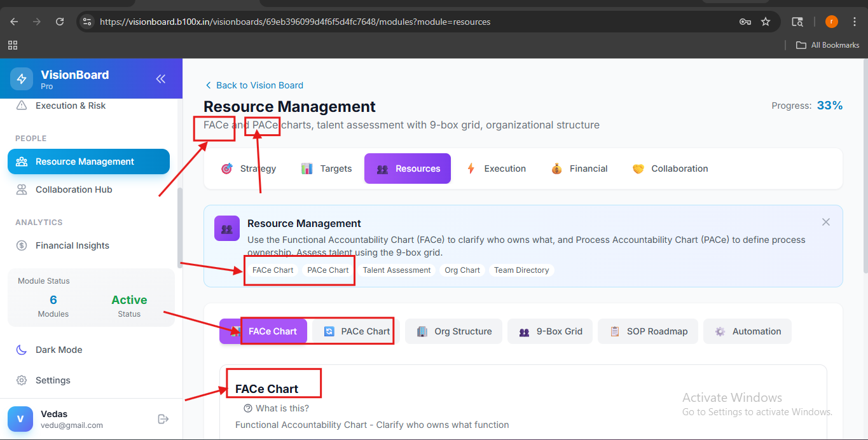
Task: Click the browser address bar URL
Action: [295, 22]
